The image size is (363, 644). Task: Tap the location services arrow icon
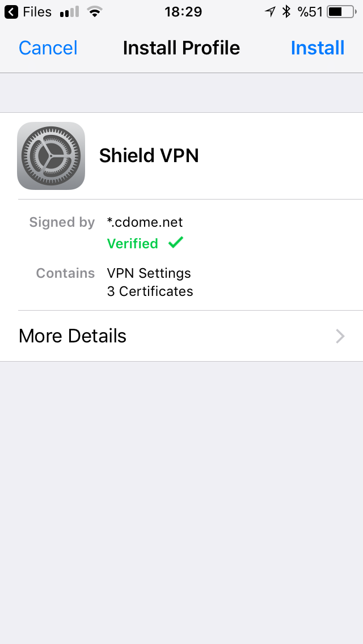point(270,12)
